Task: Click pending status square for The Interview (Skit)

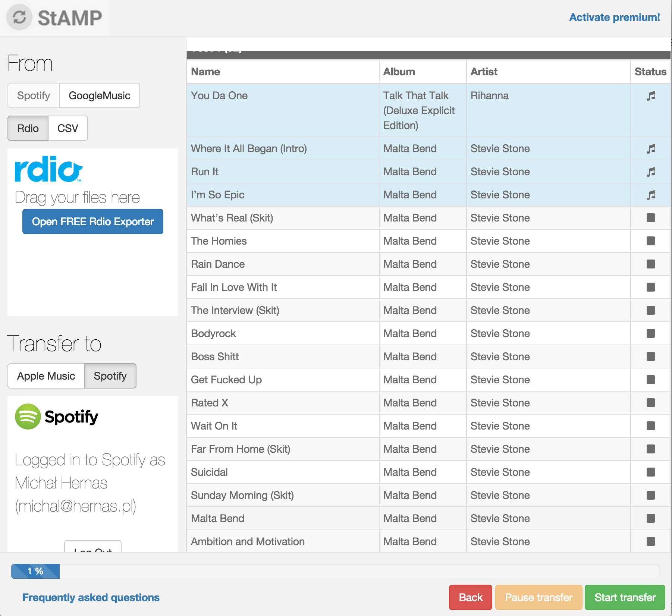Action: (651, 310)
